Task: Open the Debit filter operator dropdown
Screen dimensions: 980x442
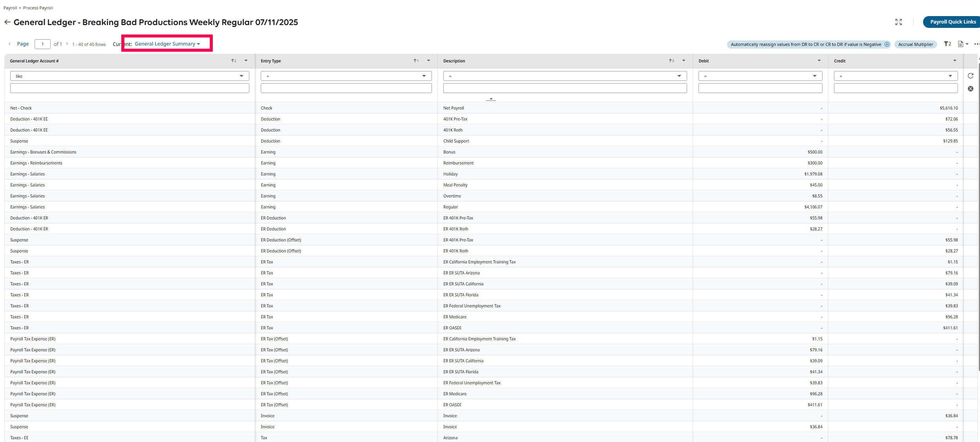Action: tap(760, 76)
